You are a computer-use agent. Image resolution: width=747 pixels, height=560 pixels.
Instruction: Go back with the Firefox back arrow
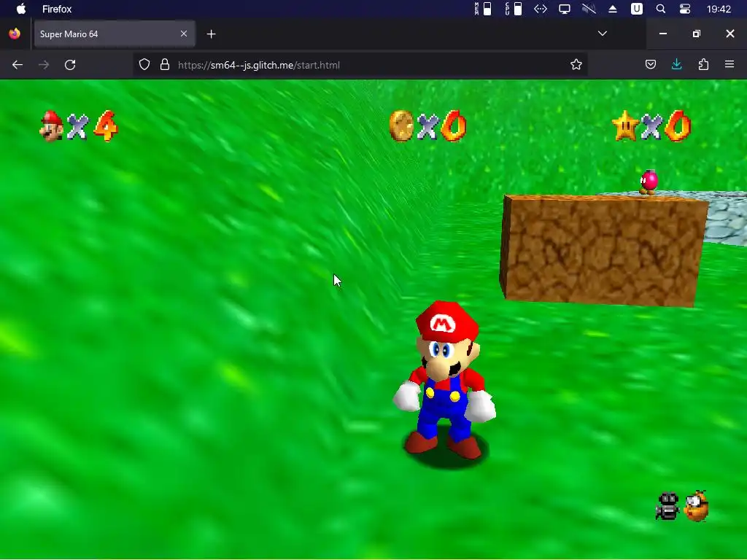click(x=18, y=65)
